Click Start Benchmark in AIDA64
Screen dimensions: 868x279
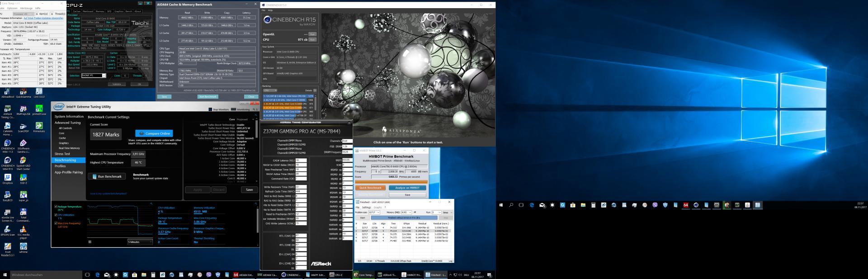208,96
